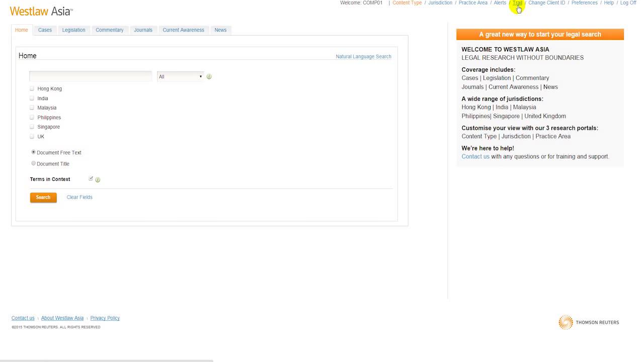
Task: Select Document Free Text radio option
Action: (34, 152)
